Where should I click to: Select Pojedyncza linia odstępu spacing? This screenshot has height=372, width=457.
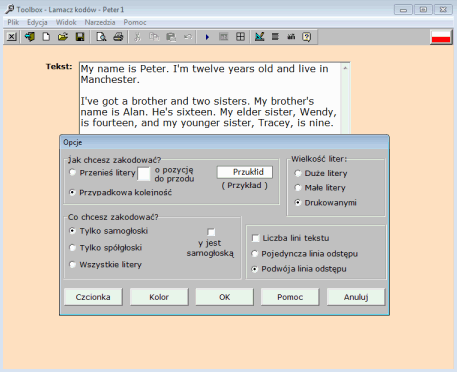(x=255, y=254)
